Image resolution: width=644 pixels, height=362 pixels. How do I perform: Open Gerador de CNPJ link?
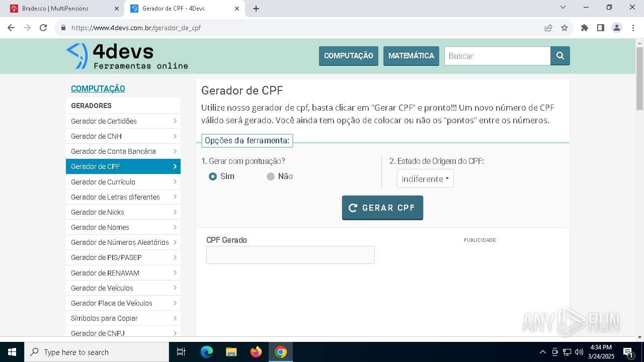[123, 332]
